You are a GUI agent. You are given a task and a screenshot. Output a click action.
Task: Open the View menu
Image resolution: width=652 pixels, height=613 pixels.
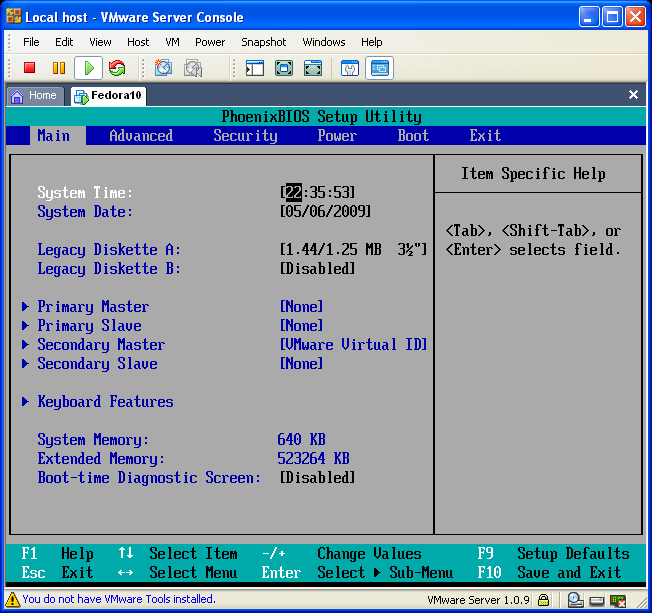pyautogui.click(x=100, y=42)
